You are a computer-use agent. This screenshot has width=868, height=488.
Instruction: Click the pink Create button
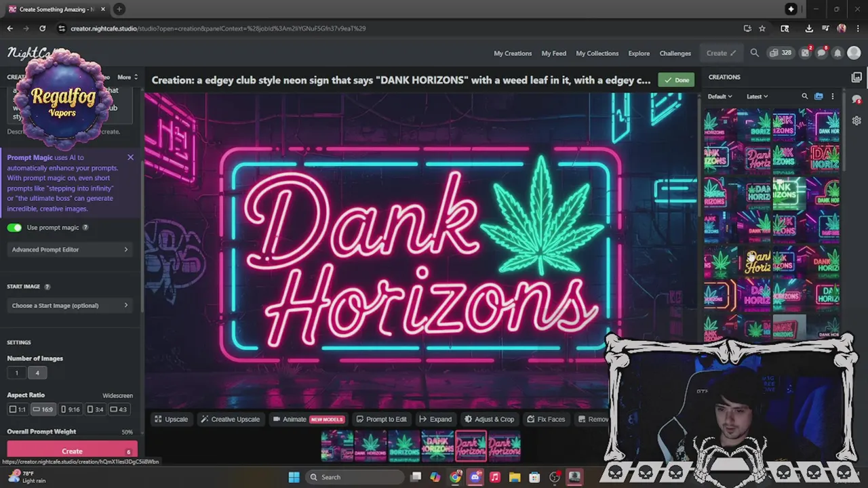[x=72, y=451]
